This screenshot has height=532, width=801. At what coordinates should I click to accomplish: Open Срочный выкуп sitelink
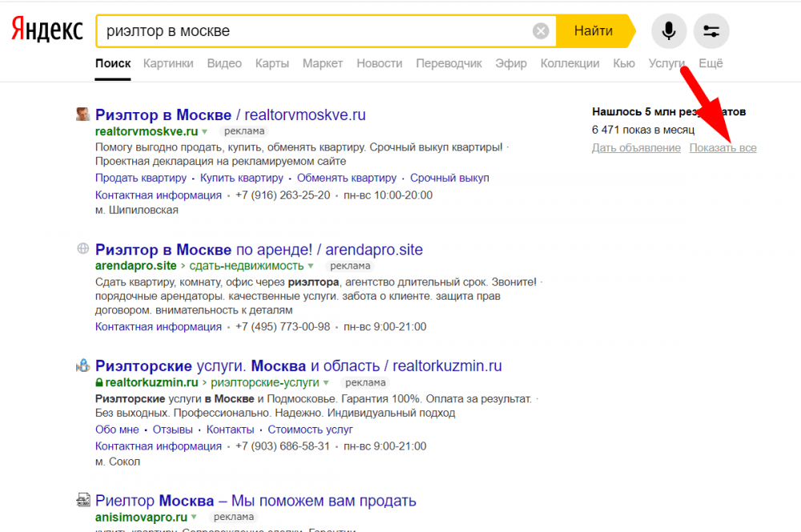pos(449,178)
